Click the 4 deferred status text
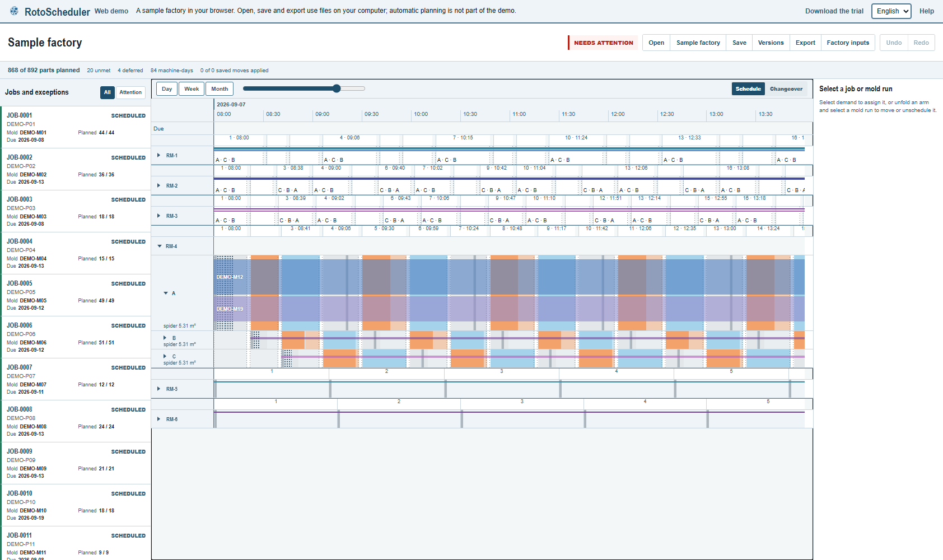This screenshot has height=560, width=943. pyautogui.click(x=130, y=71)
